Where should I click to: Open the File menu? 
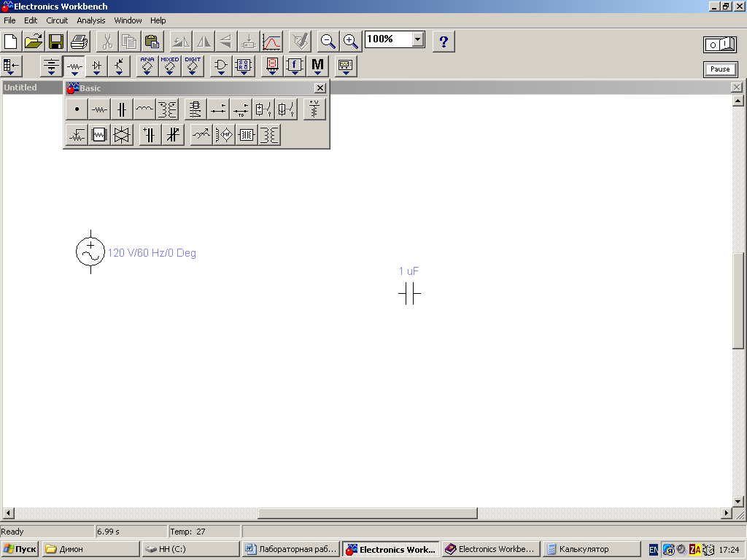point(9,20)
